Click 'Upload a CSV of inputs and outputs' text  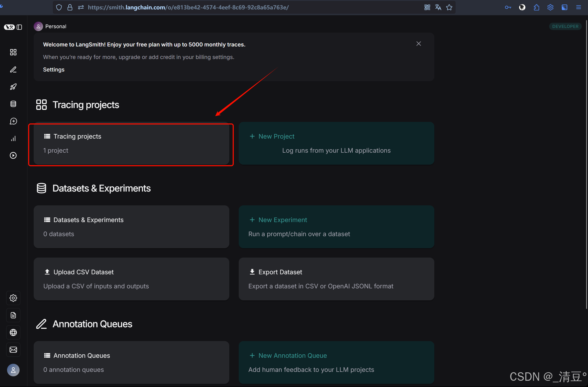tap(96, 286)
